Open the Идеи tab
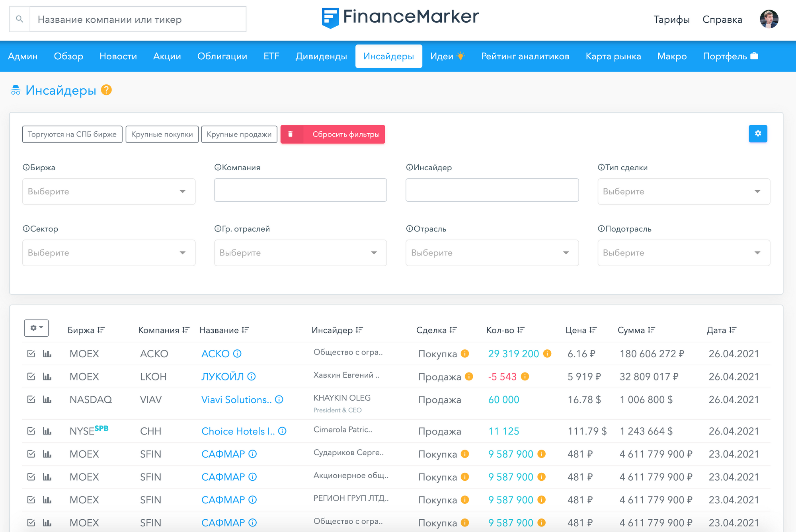The width and height of the screenshot is (796, 532). click(x=447, y=56)
